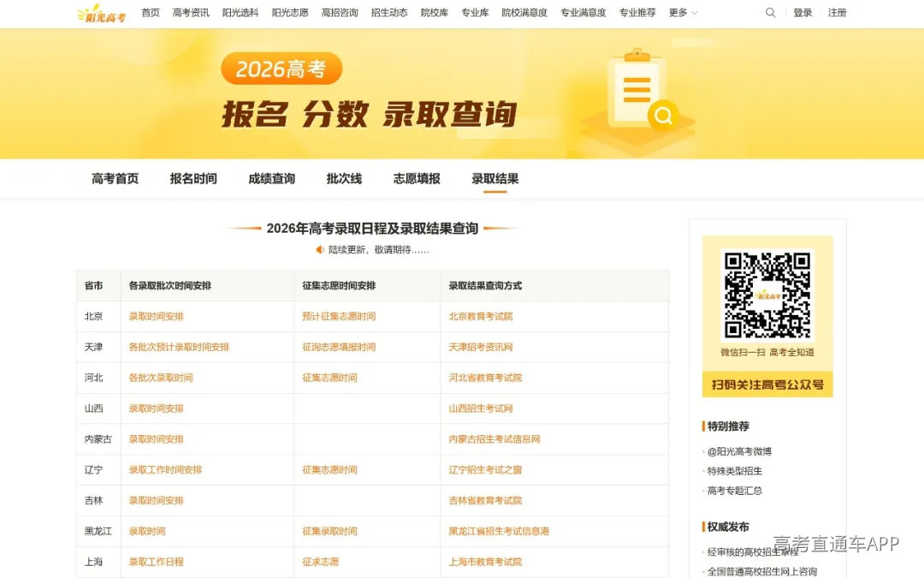
Task: Click the 内蒙古 province cell
Action: [x=98, y=438]
